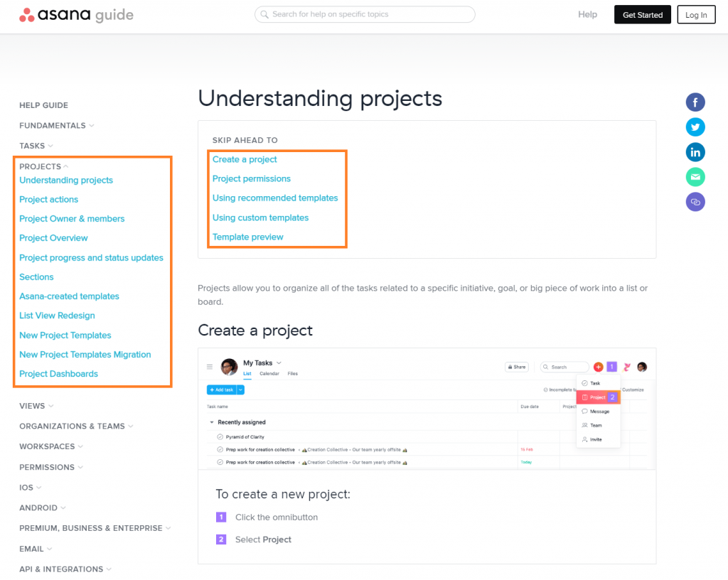The image size is (728, 580).
Task: Choose Project in the omnibutton menu
Action: (x=598, y=397)
